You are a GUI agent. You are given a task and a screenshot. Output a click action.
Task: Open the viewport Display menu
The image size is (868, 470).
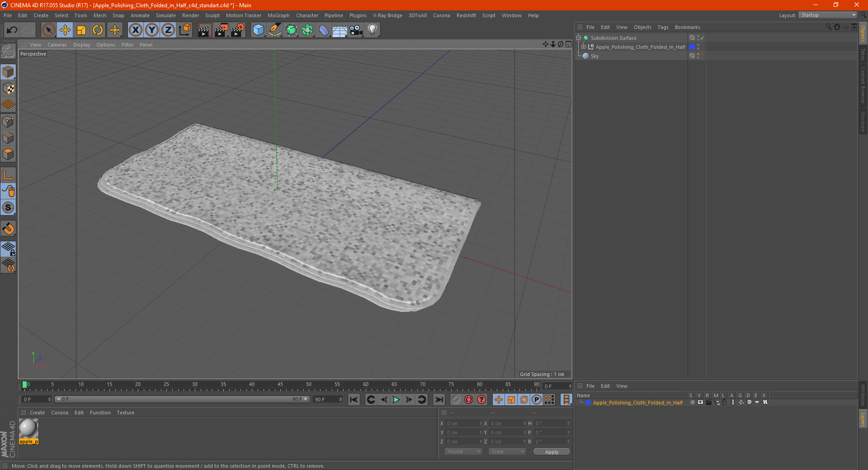pyautogui.click(x=81, y=45)
